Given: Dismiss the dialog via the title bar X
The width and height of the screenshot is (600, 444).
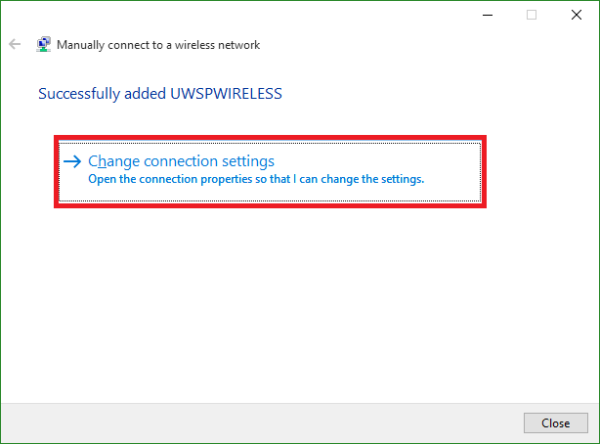Looking at the screenshot, I should 576,15.
